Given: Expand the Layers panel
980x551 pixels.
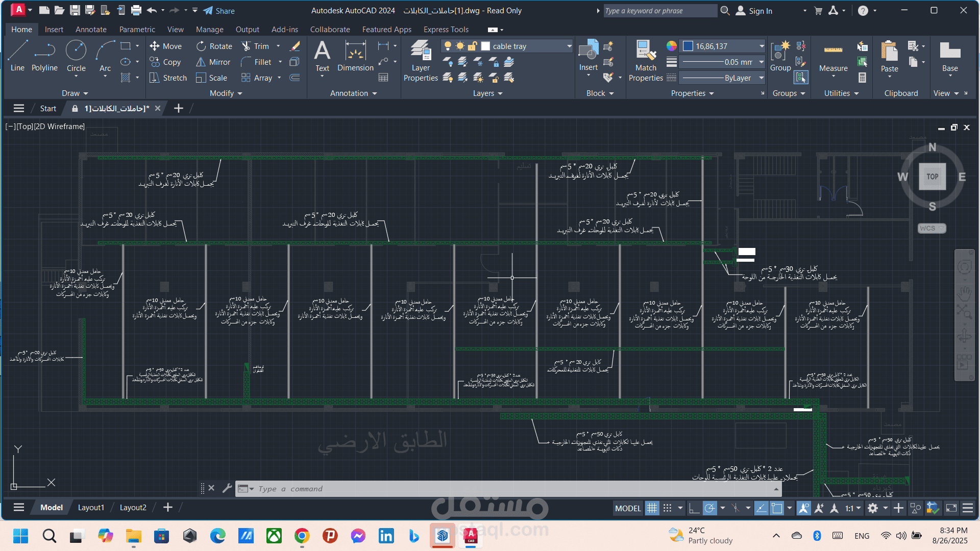Looking at the screenshot, I should point(487,93).
